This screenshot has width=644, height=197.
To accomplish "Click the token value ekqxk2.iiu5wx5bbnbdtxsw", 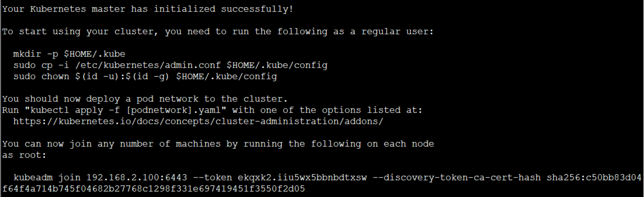I will [302, 178].
